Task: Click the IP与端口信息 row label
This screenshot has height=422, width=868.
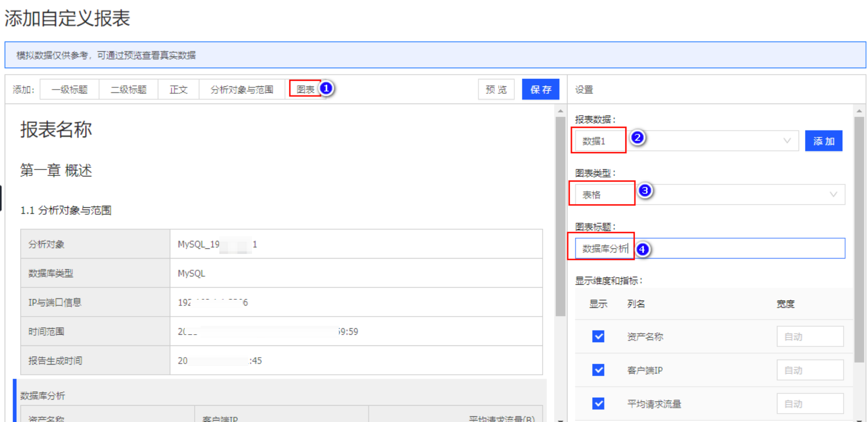Action: 55,302
